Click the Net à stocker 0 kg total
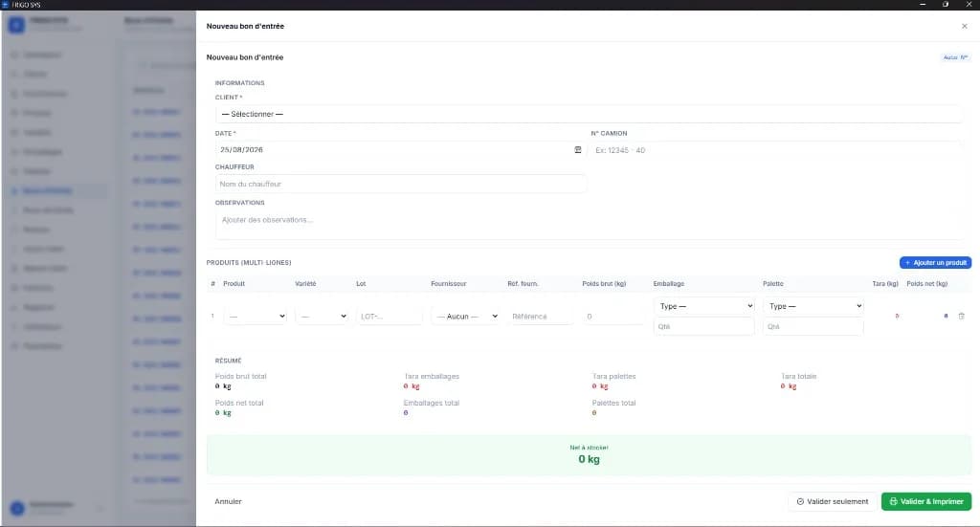 click(x=589, y=459)
